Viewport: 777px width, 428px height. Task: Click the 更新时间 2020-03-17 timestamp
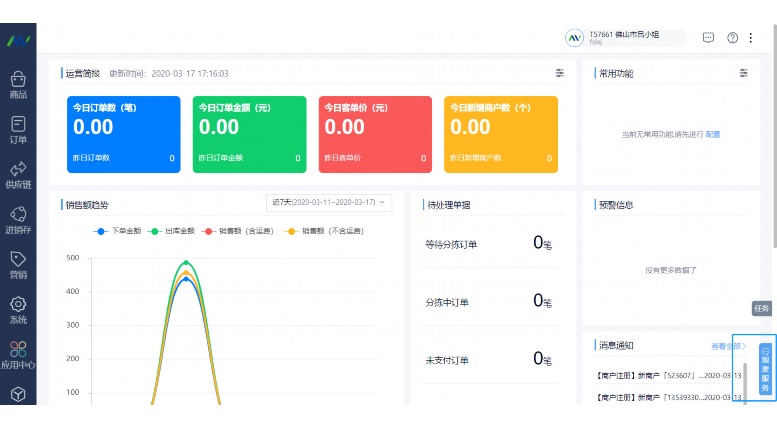pyautogui.click(x=168, y=73)
